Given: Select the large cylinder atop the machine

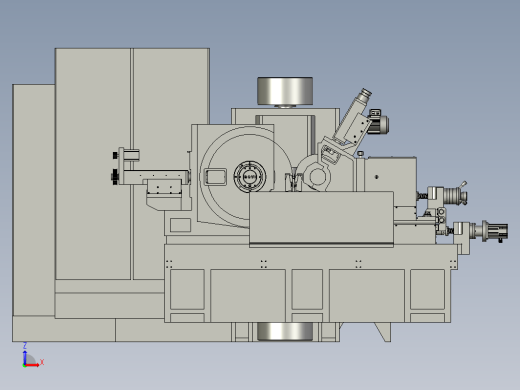Looking at the screenshot, I should point(285,91).
